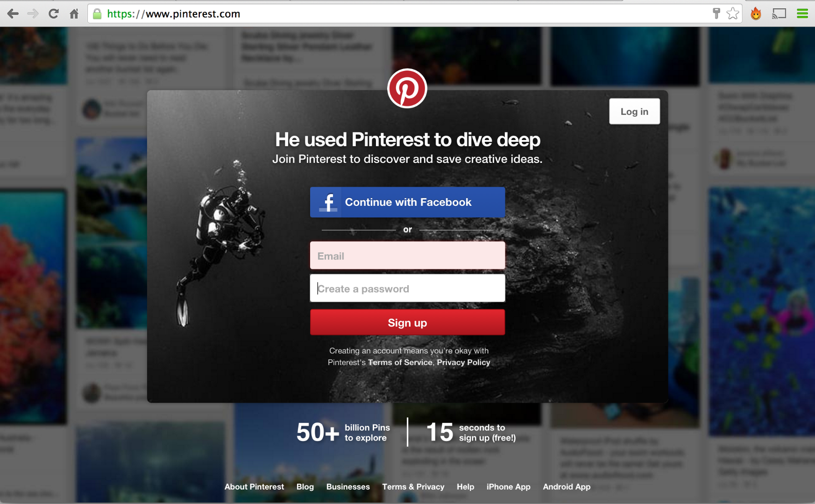Open the saved password key icon
This screenshot has width=815, height=504.
click(x=716, y=14)
